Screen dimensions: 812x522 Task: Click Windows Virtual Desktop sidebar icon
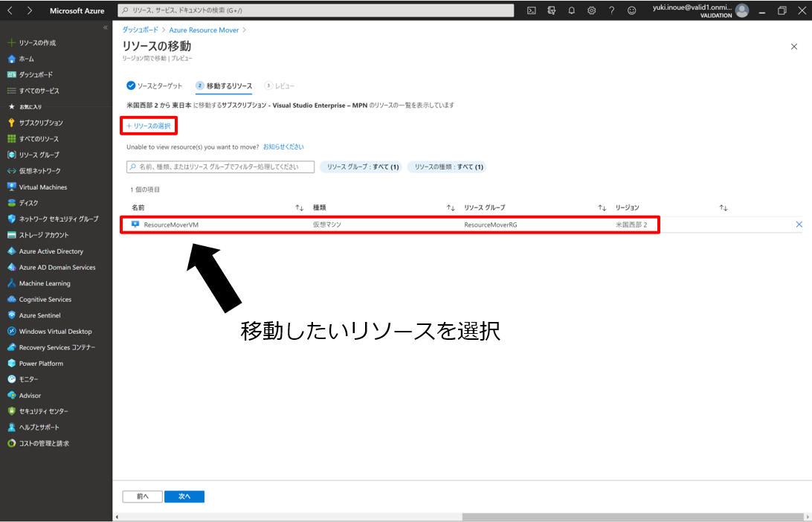(11, 332)
